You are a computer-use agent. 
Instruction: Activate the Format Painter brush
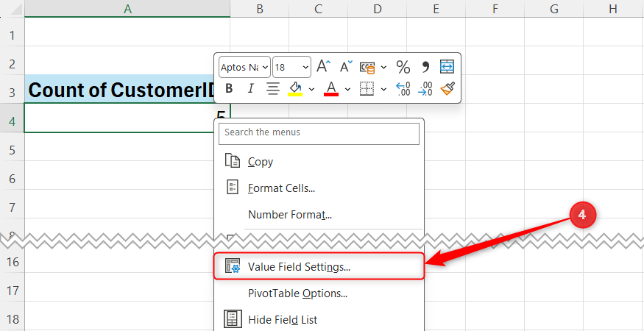[447, 88]
